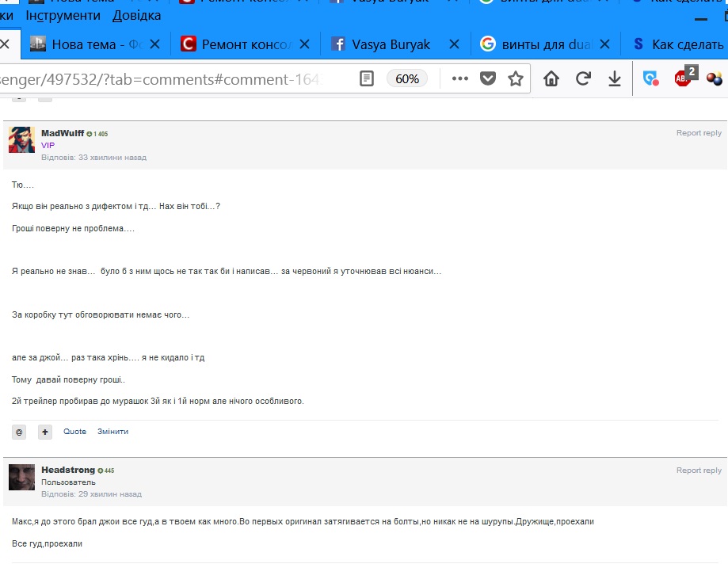The image size is (728, 564).
Task: Open Adblock Plus extension icon
Action: point(683,78)
